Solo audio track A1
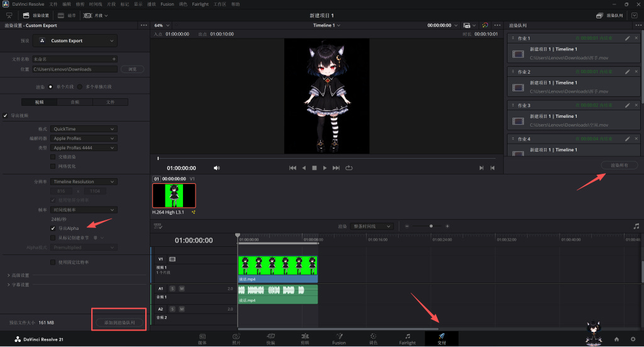The height and width of the screenshot is (347, 644). pyautogui.click(x=172, y=288)
